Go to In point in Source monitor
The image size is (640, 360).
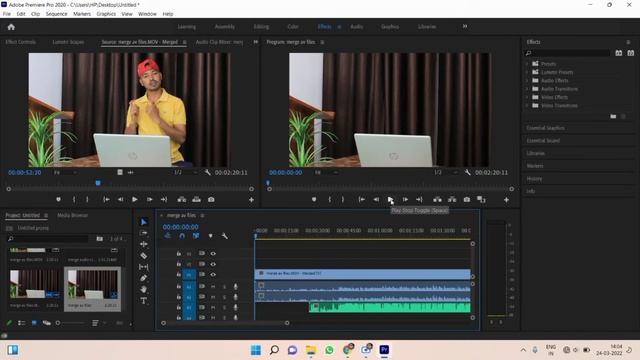point(106,200)
